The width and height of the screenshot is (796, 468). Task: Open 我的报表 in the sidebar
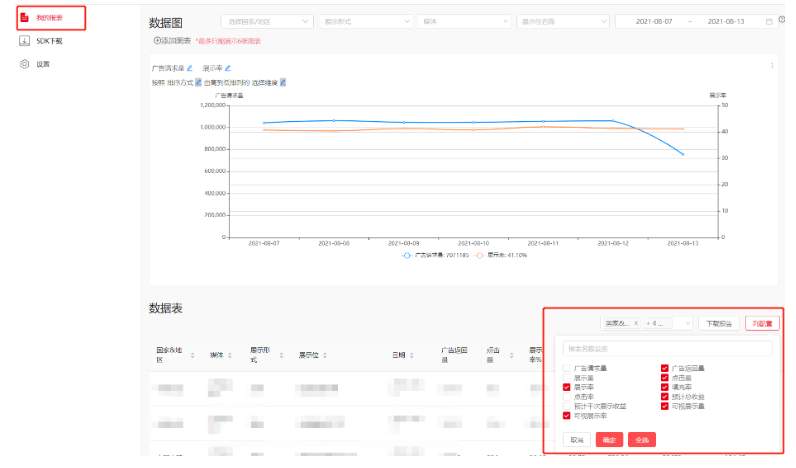pos(51,18)
